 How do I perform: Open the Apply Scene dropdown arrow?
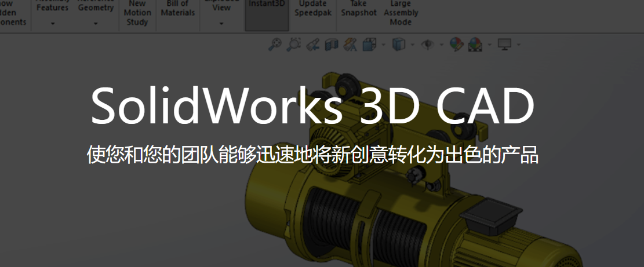click(490, 44)
